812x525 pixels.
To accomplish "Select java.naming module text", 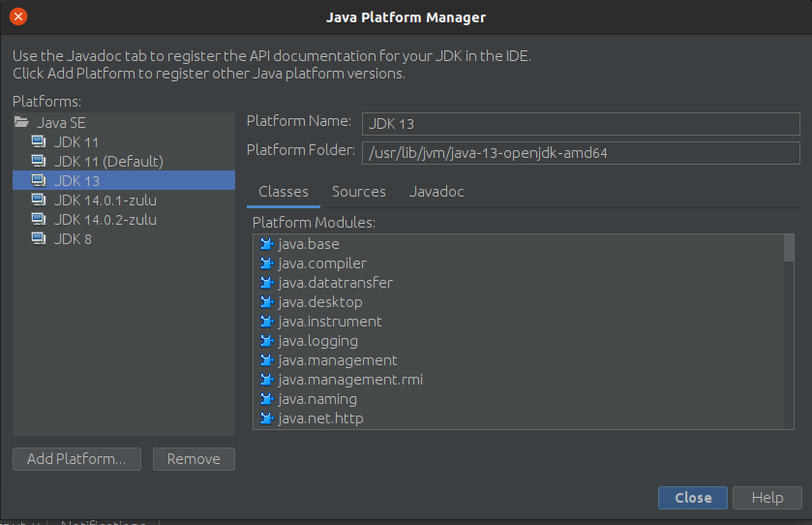I will pos(317,399).
